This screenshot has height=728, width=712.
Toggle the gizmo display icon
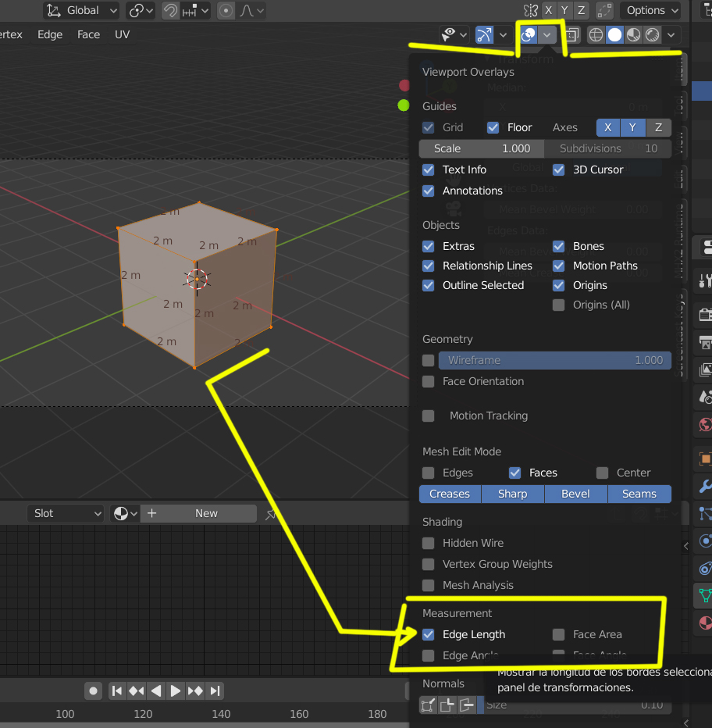(484, 35)
